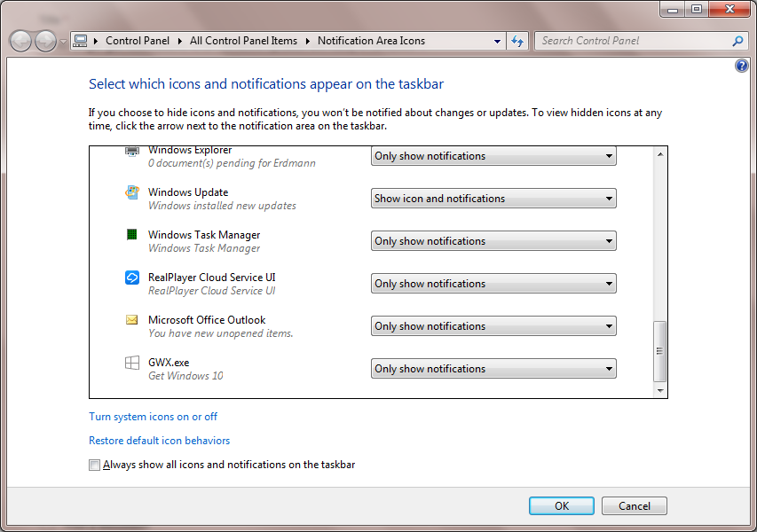Open Windows Explorer behavior dropdown

click(493, 156)
